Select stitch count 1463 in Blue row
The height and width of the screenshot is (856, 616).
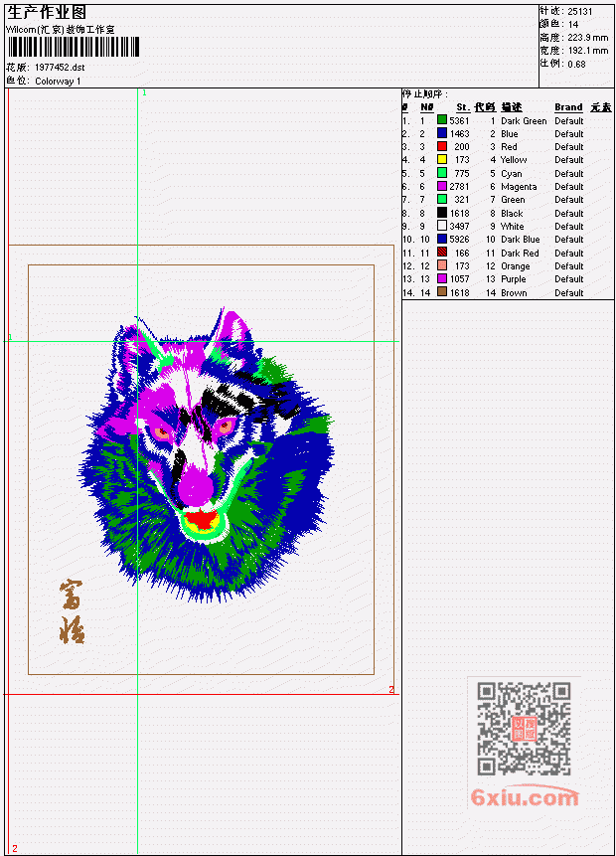(x=459, y=134)
